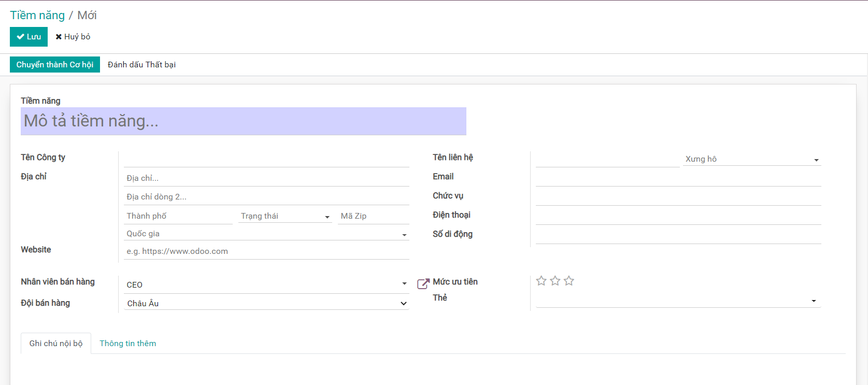Viewport: 868px width, 385px height.
Task: Expand the Thẻ tags dropdown
Action: click(678, 301)
